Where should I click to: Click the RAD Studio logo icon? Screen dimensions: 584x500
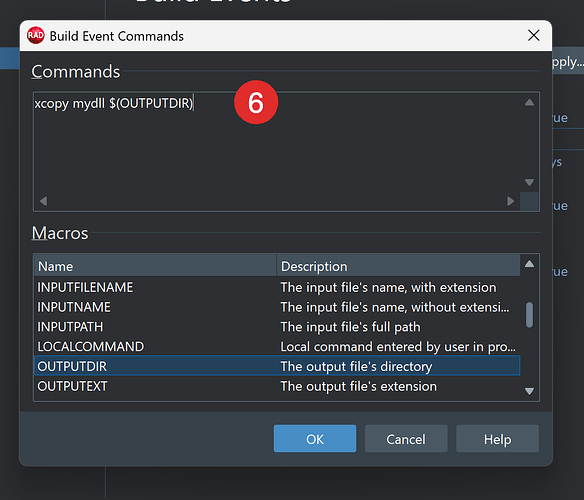pos(36,35)
